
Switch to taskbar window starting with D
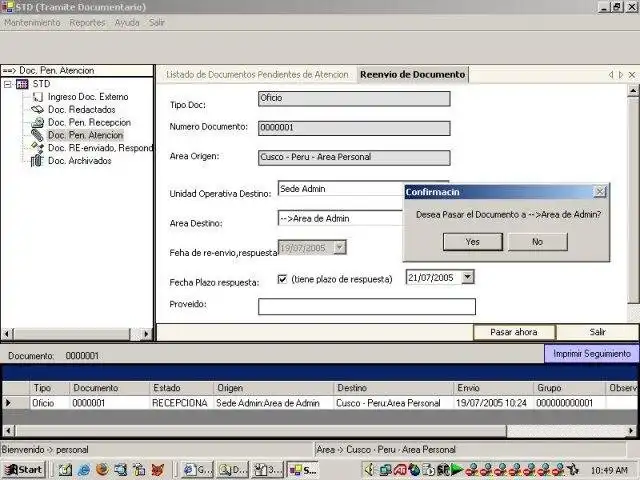[x=232, y=470]
